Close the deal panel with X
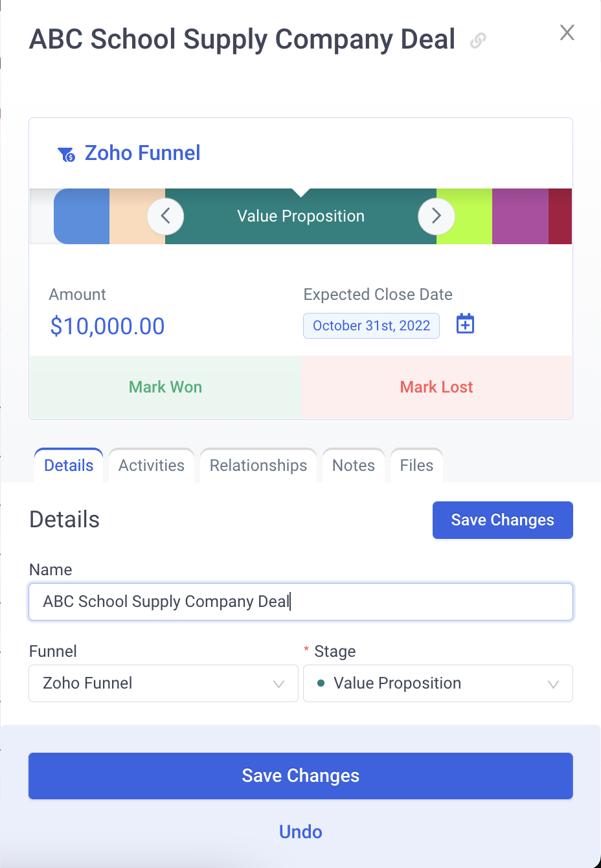 pos(567,32)
